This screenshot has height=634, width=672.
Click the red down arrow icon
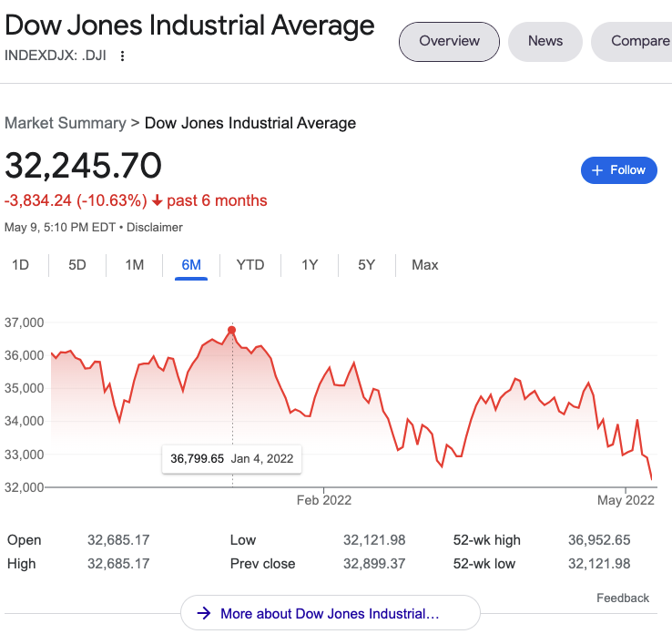coord(157,200)
